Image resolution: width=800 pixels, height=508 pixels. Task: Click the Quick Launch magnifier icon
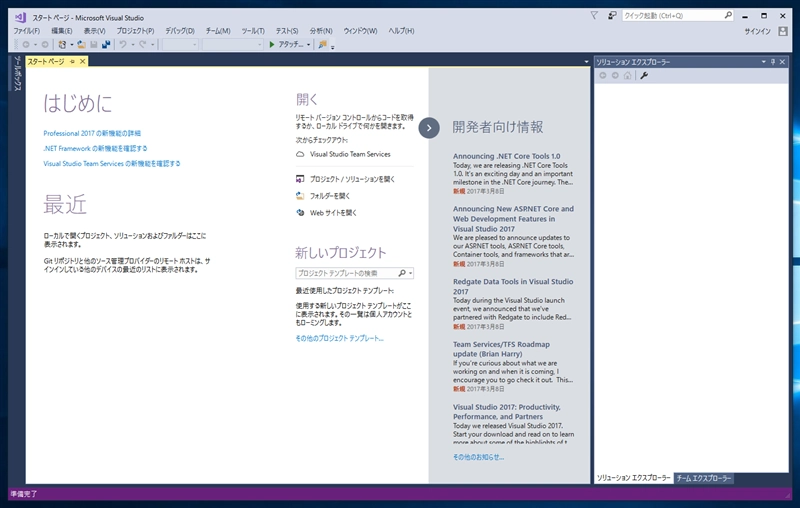[x=728, y=15]
